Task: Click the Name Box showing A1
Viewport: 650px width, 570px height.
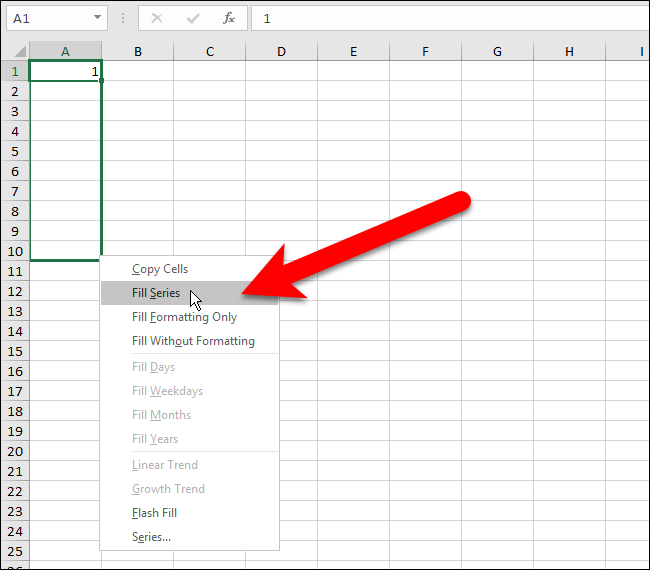Action: tap(57, 18)
